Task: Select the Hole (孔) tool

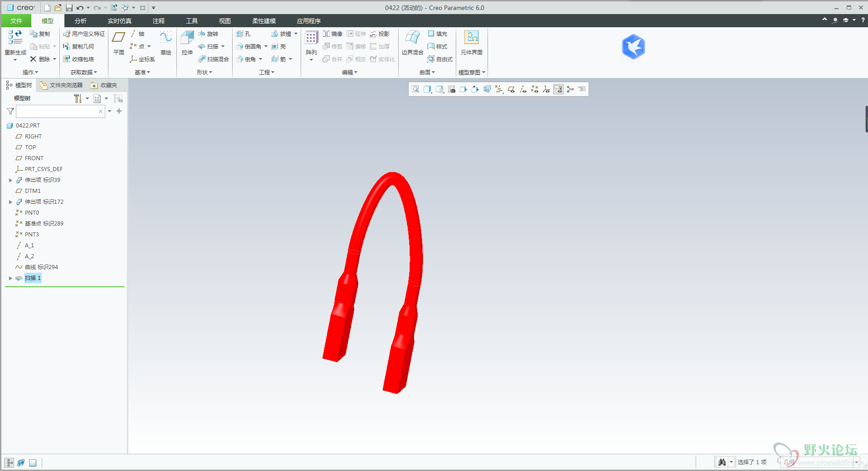Action: coord(244,34)
